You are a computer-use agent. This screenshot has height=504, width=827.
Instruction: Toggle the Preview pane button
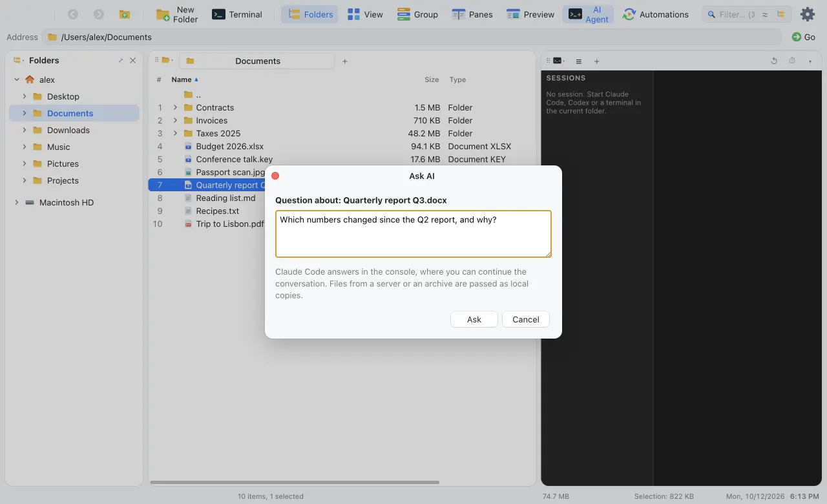(x=530, y=14)
